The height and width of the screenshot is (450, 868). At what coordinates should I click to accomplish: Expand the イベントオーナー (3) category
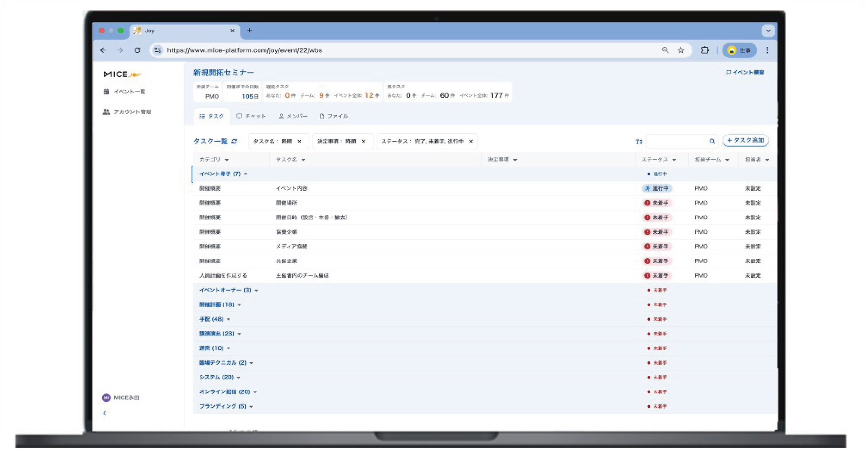tap(228, 290)
